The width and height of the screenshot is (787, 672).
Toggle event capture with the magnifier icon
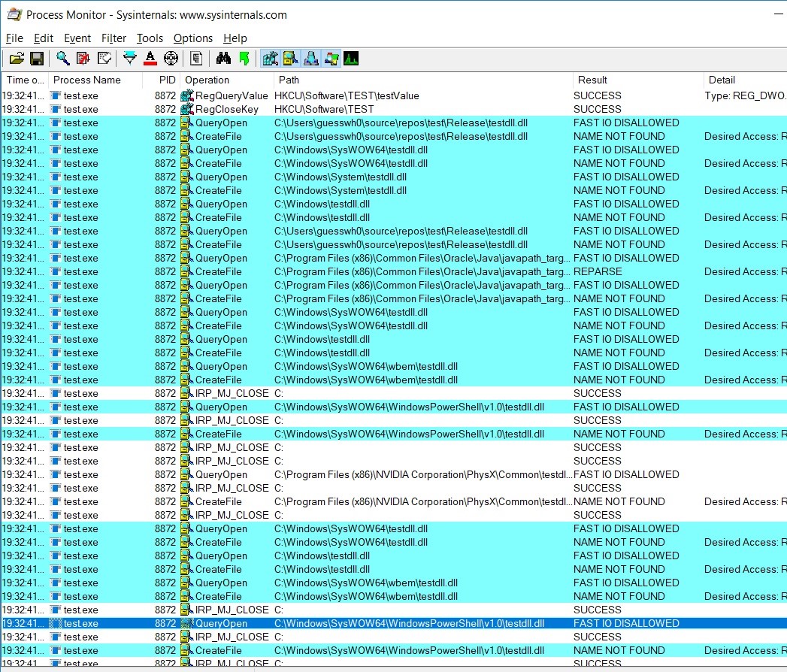(62, 59)
